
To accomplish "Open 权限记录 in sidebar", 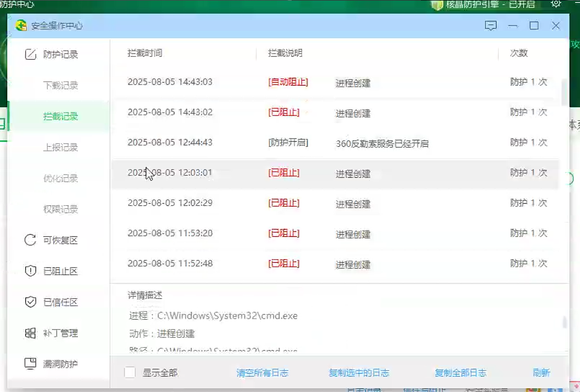I will click(x=61, y=209).
